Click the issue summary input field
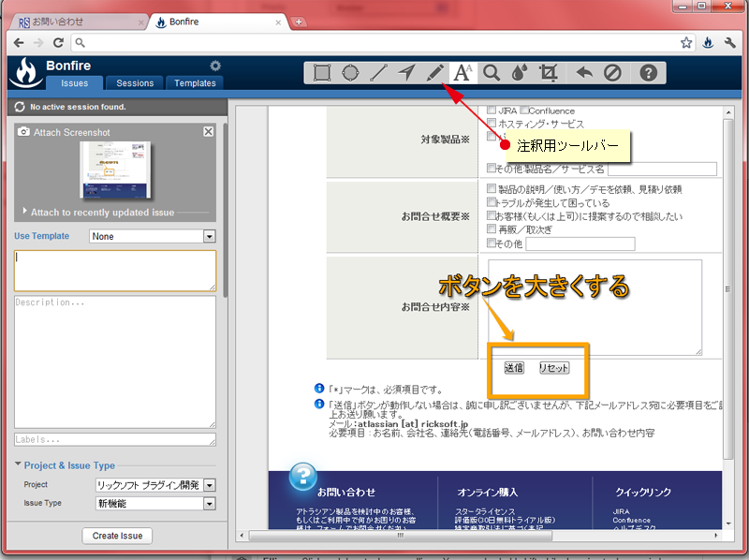The width and height of the screenshot is (749, 560). (x=115, y=271)
